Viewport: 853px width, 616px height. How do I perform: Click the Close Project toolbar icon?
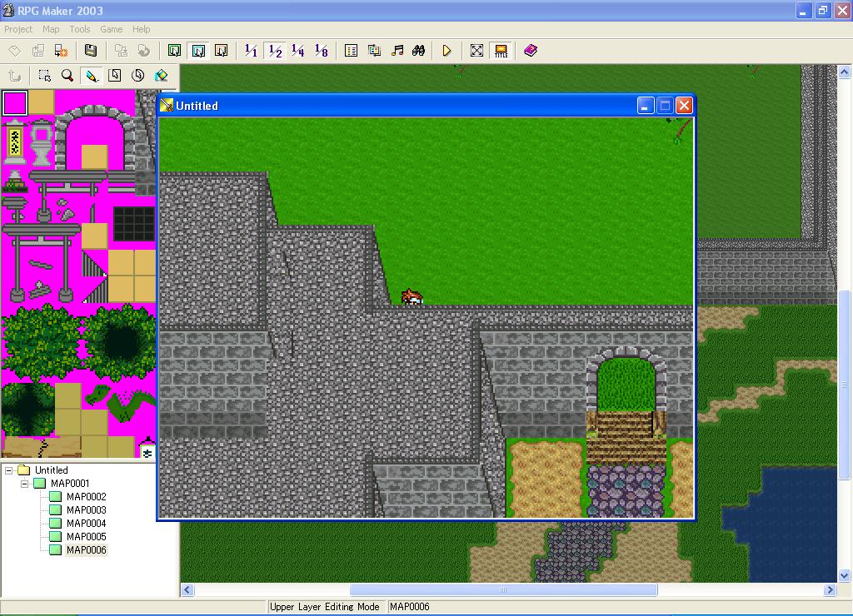[61, 51]
